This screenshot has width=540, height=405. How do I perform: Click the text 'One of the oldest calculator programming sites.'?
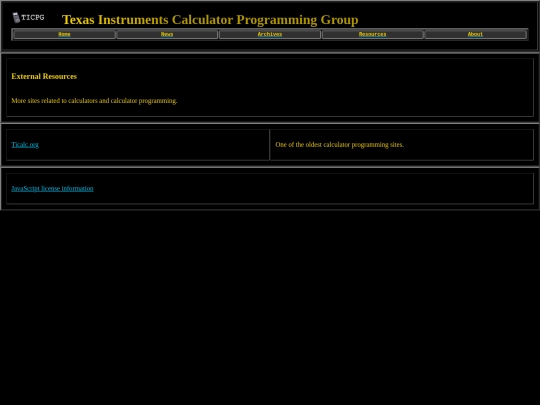click(340, 145)
